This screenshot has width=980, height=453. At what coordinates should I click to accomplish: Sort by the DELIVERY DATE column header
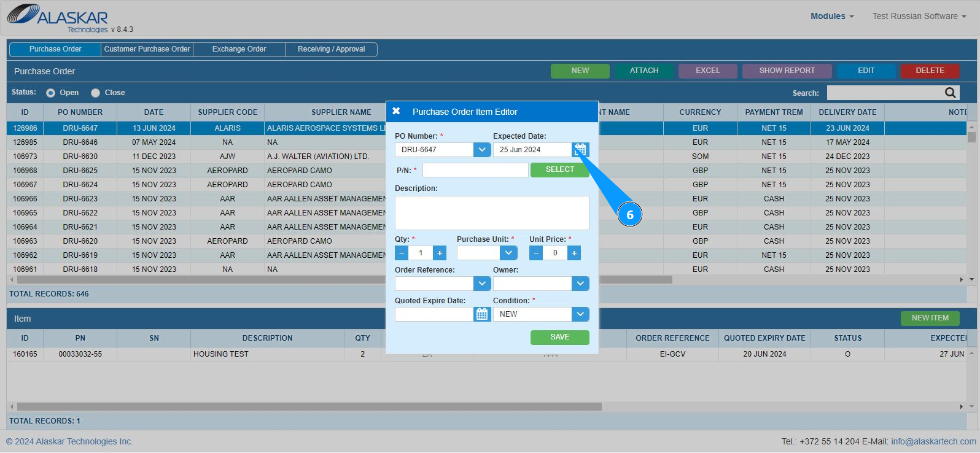click(847, 112)
